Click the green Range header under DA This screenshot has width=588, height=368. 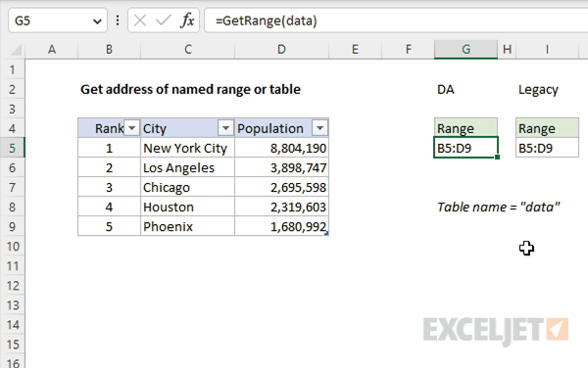click(465, 128)
